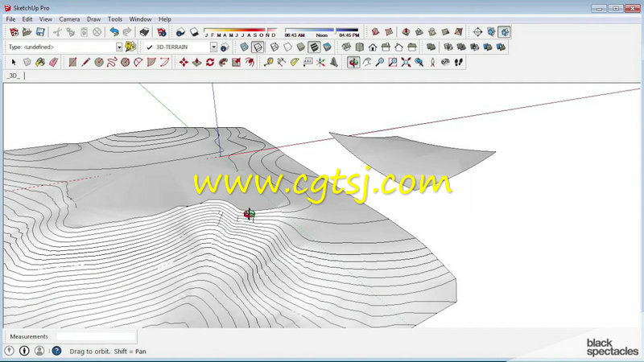Toggle Back Edges face style
The image size is (644, 362).
pyautogui.click(x=258, y=47)
